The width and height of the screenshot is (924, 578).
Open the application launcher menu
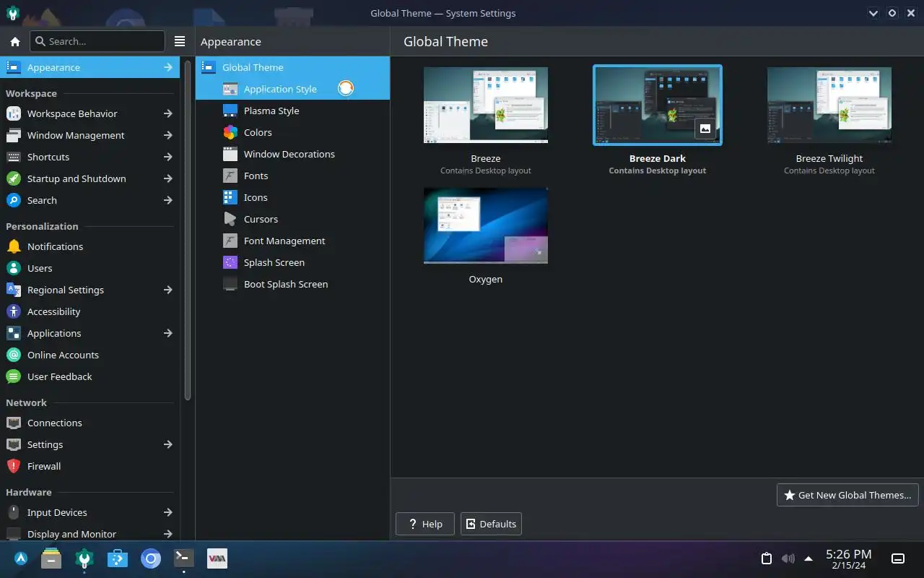(21, 558)
